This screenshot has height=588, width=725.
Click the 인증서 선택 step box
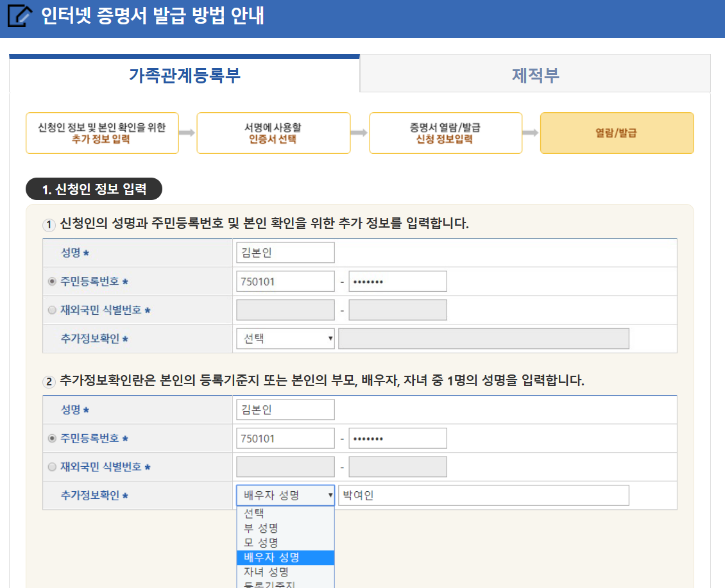tap(273, 133)
